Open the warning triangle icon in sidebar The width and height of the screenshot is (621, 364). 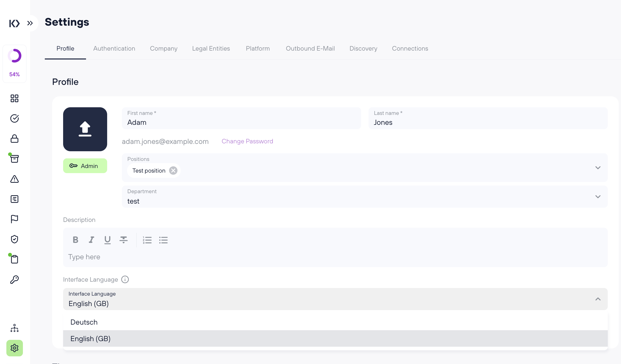(15, 179)
